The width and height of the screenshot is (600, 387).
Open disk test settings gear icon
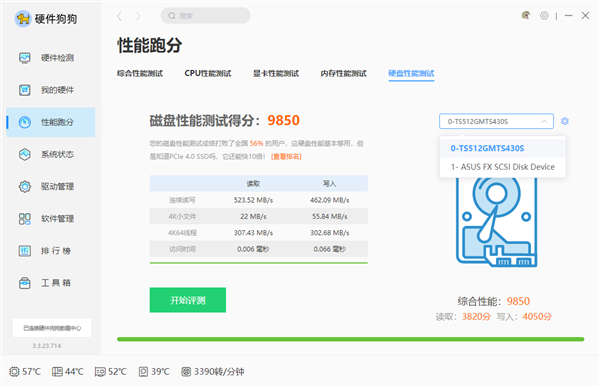pyautogui.click(x=565, y=121)
